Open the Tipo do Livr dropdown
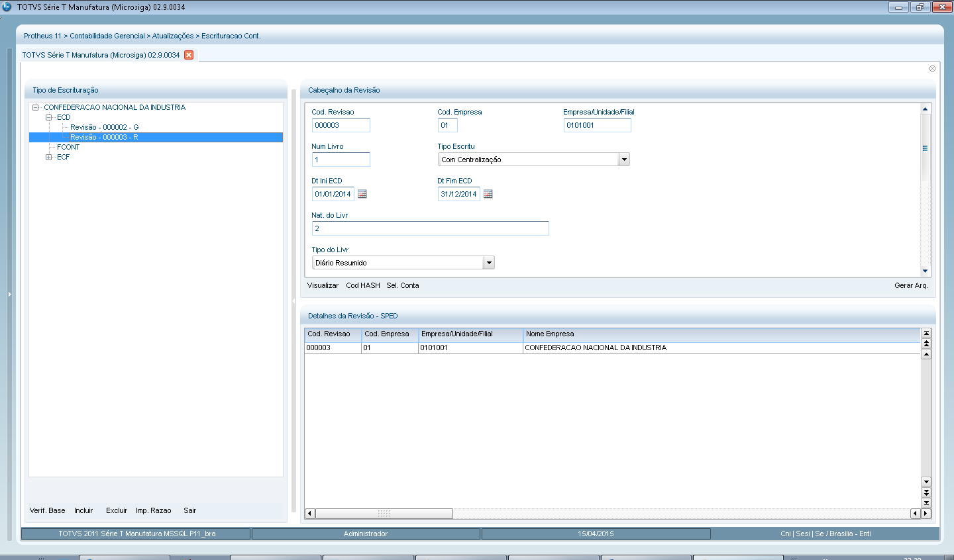This screenshot has height=560, width=954. click(x=489, y=263)
